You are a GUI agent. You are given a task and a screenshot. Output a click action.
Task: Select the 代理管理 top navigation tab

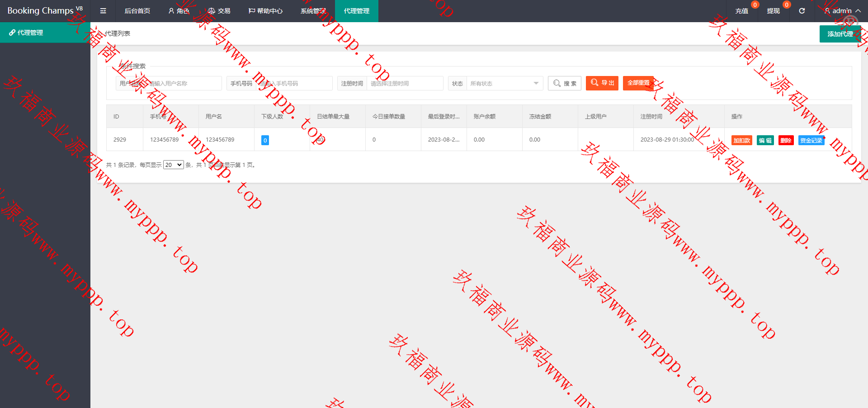[x=356, y=11]
